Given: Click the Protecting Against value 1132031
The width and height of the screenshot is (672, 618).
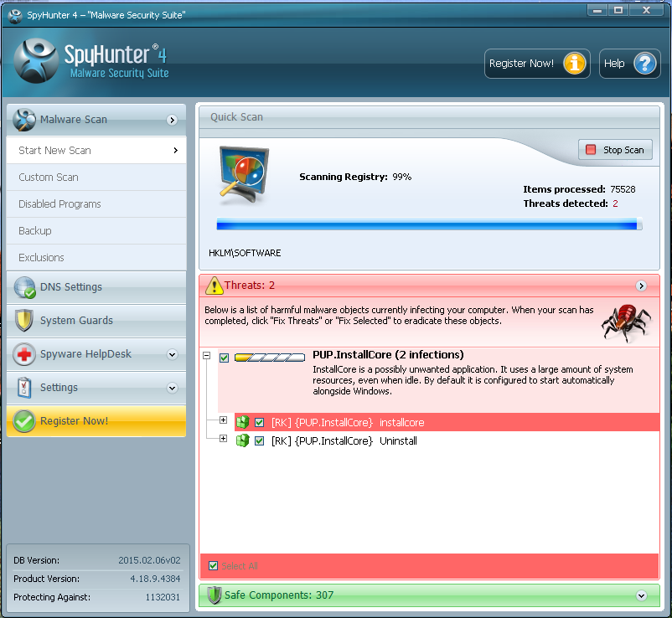Looking at the screenshot, I should [x=163, y=597].
